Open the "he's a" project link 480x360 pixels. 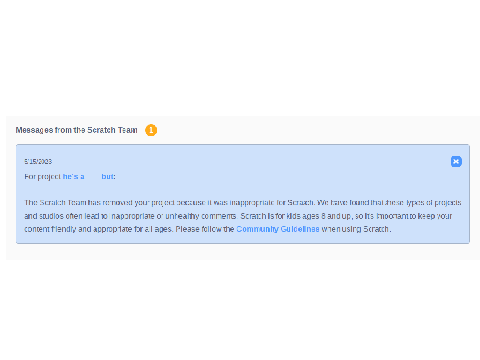tap(73, 177)
